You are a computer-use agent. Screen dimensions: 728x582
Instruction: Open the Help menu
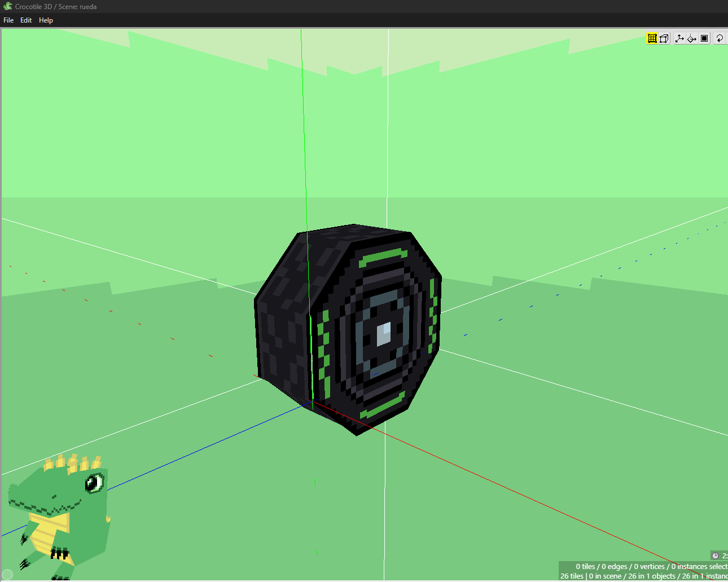(46, 20)
